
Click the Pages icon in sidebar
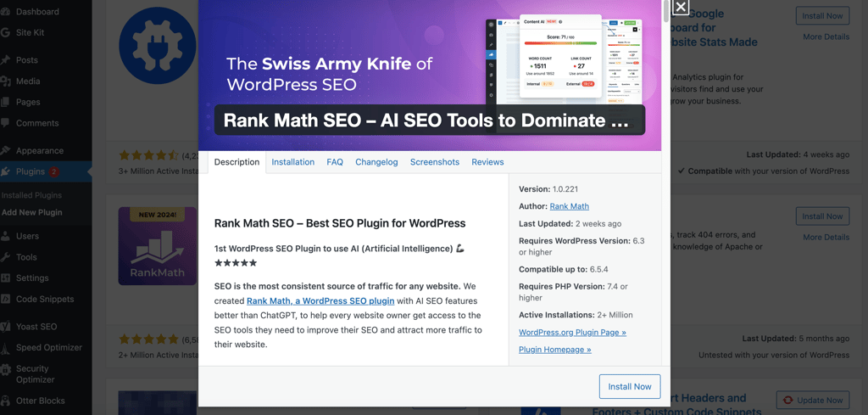5,103
